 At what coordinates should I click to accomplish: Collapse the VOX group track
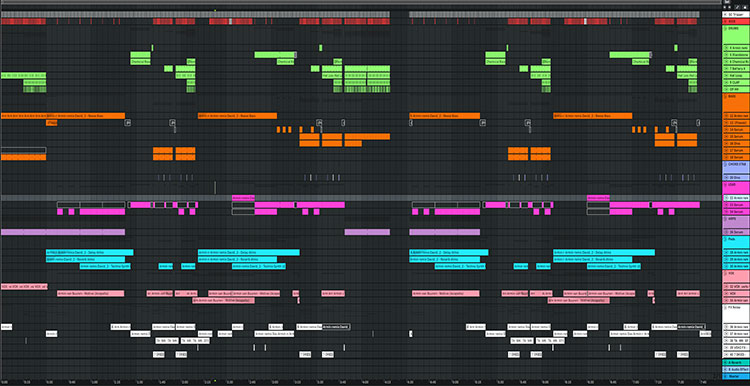point(726,273)
